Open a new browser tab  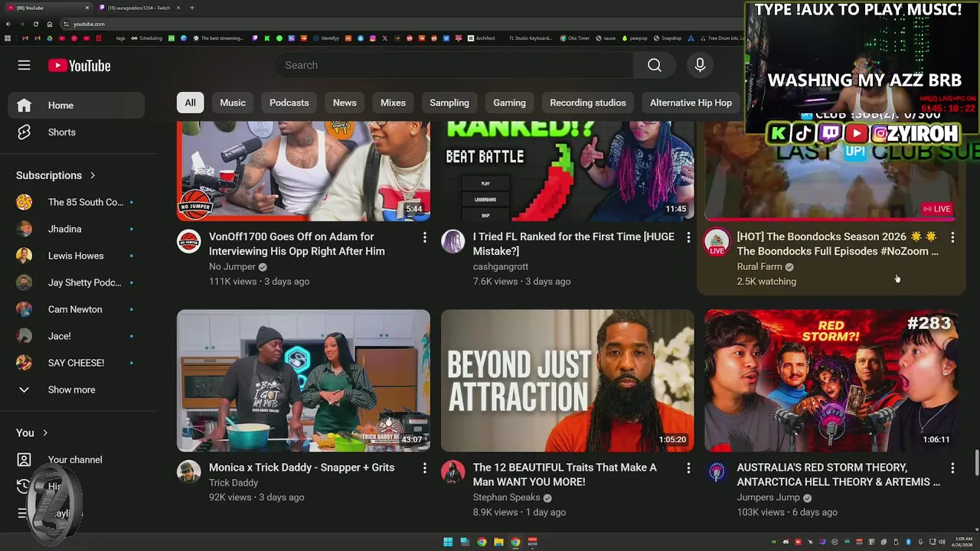[191, 8]
